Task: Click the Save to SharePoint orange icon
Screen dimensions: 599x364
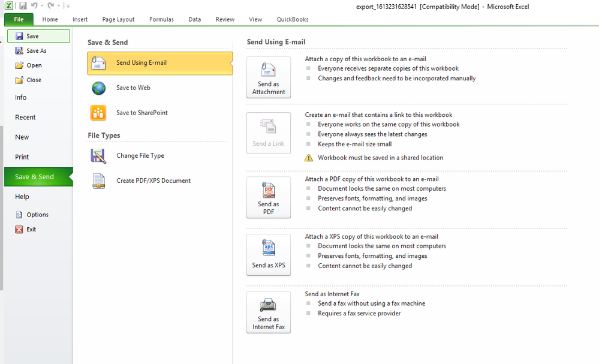Action: coord(98,113)
